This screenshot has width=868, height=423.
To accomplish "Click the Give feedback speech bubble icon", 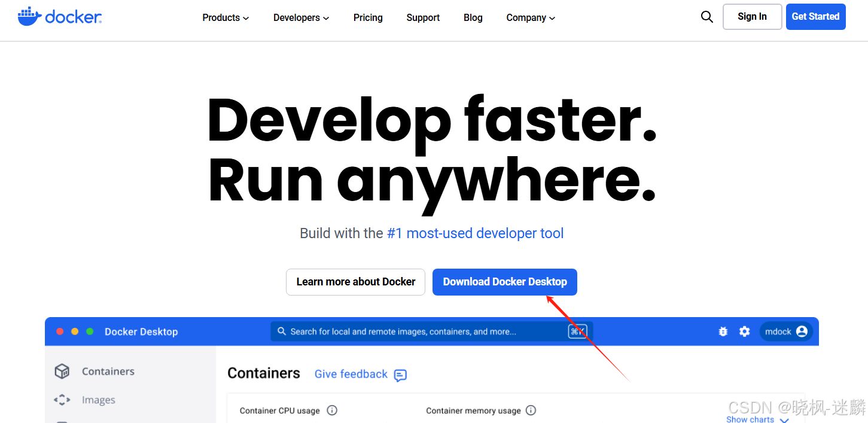I will (x=400, y=375).
